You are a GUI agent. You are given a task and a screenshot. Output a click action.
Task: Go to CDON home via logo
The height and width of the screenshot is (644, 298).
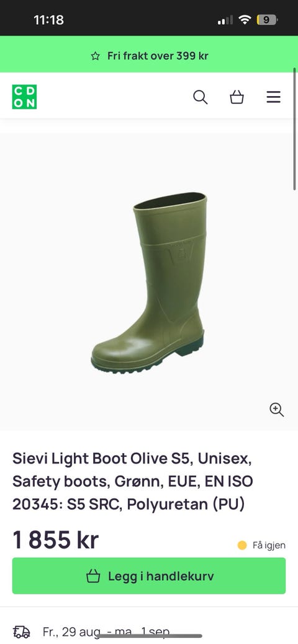(24, 97)
